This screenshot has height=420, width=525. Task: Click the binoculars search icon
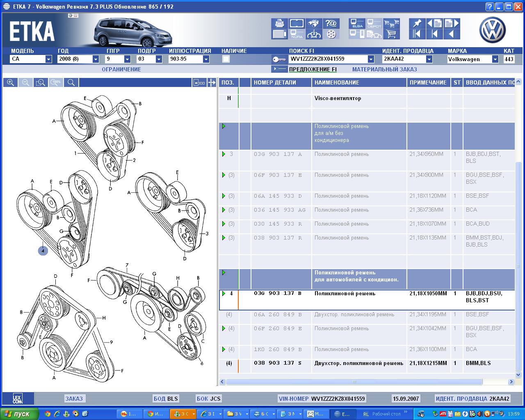314,23
